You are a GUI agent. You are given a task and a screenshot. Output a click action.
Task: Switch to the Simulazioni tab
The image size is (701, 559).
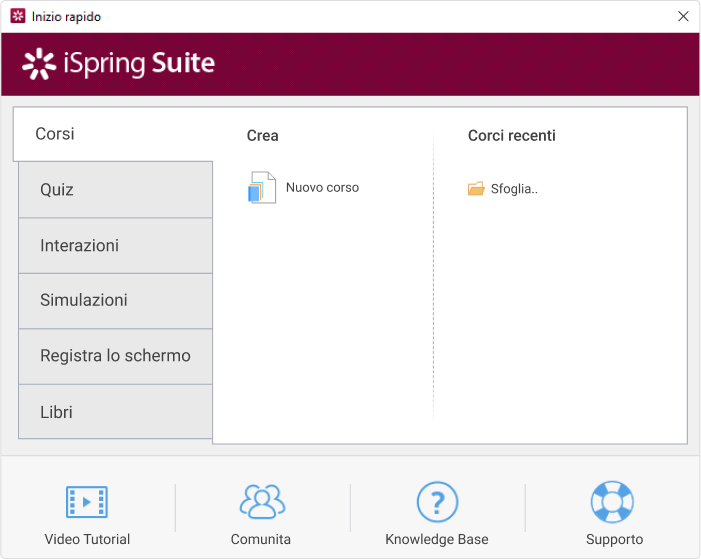(115, 301)
